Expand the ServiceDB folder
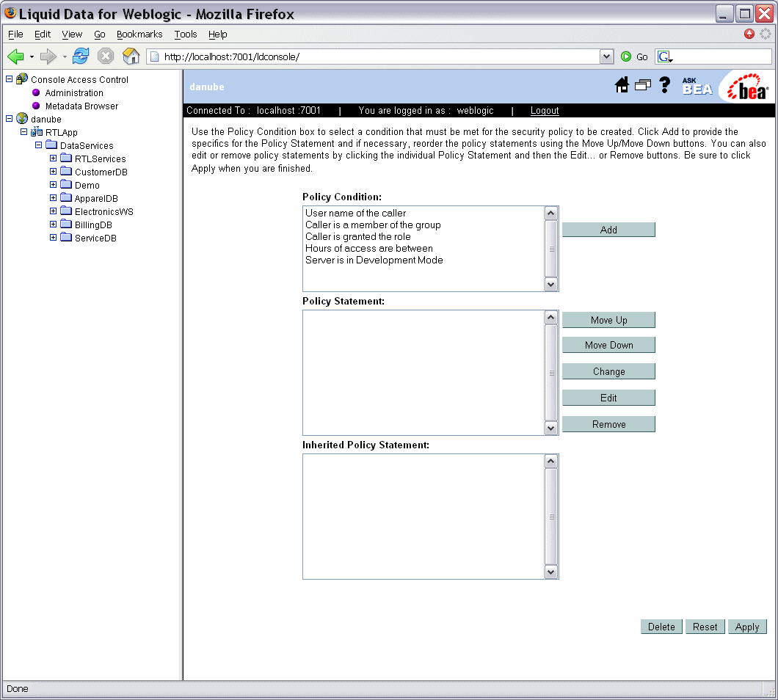Image resolution: width=778 pixels, height=700 pixels. [x=53, y=238]
